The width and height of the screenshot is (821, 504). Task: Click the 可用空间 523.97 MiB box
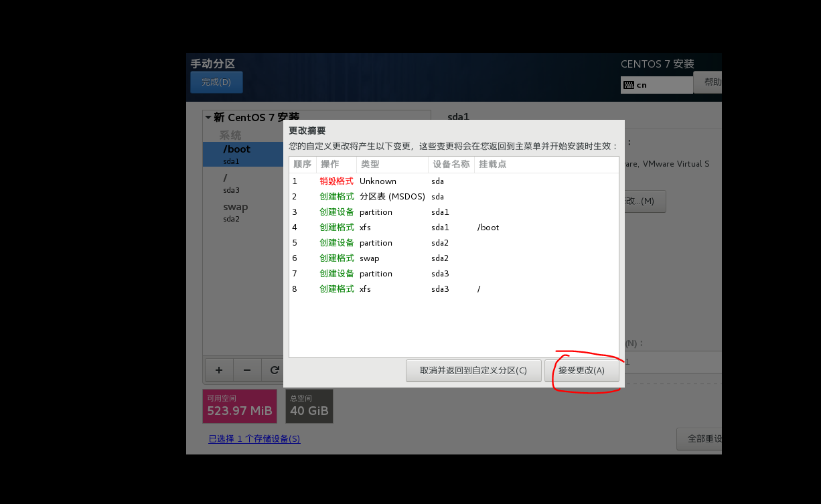click(240, 406)
